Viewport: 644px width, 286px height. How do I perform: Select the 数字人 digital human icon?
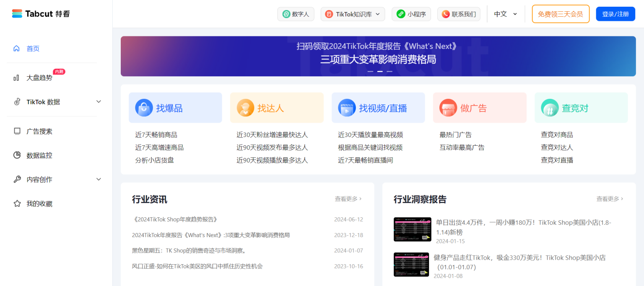286,14
